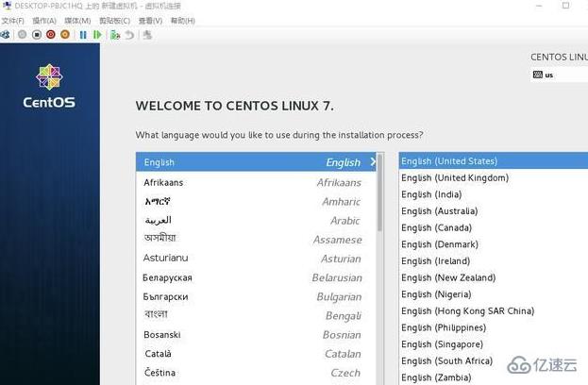Turn off the VM with the stop icon
Image resolution: width=588 pixels, height=385 pixels.
(37, 35)
